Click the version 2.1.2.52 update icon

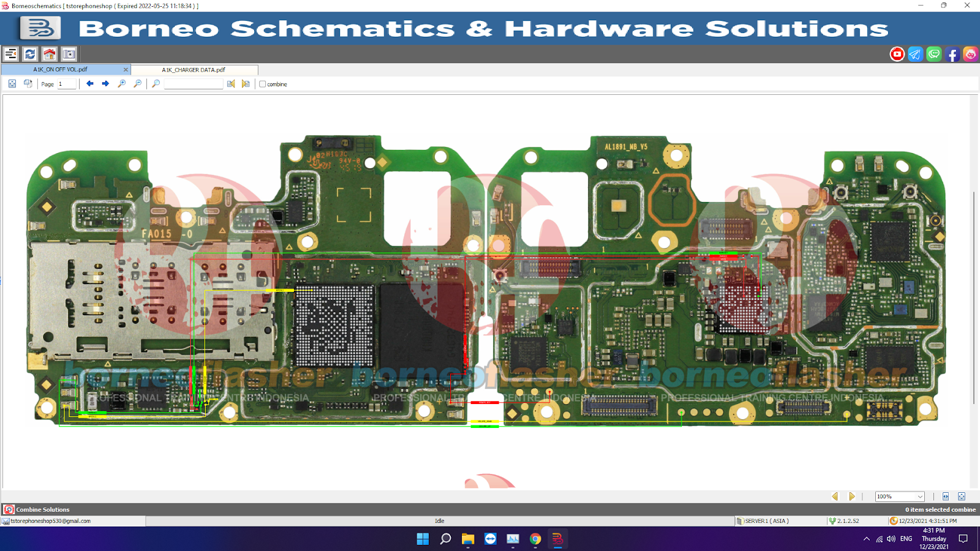832,521
